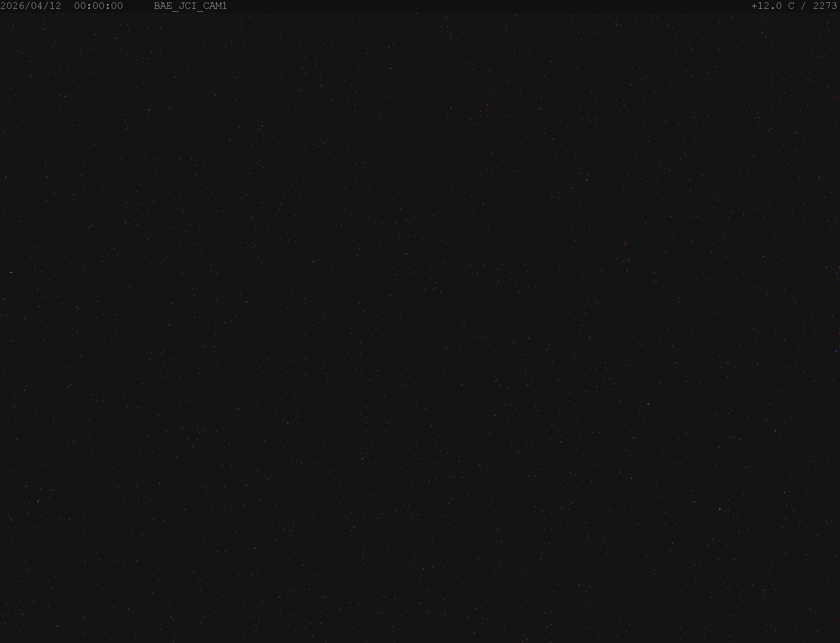Click the green pixel near left image edge

(x=11, y=273)
